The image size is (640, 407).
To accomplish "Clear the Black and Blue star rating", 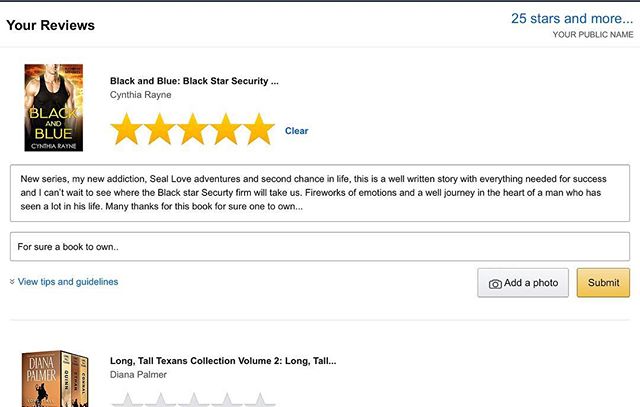I will pyautogui.click(x=296, y=131).
